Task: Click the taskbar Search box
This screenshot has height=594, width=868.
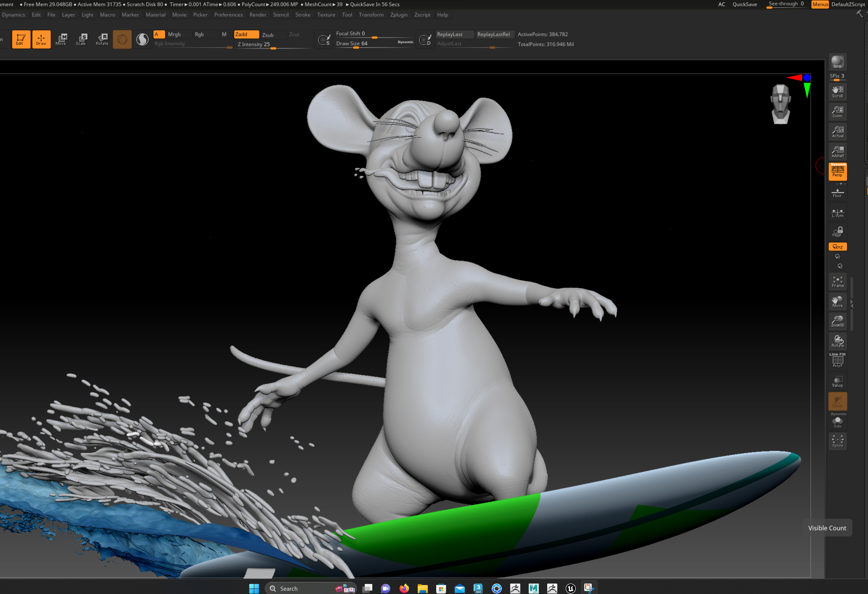Action: pos(311,588)
